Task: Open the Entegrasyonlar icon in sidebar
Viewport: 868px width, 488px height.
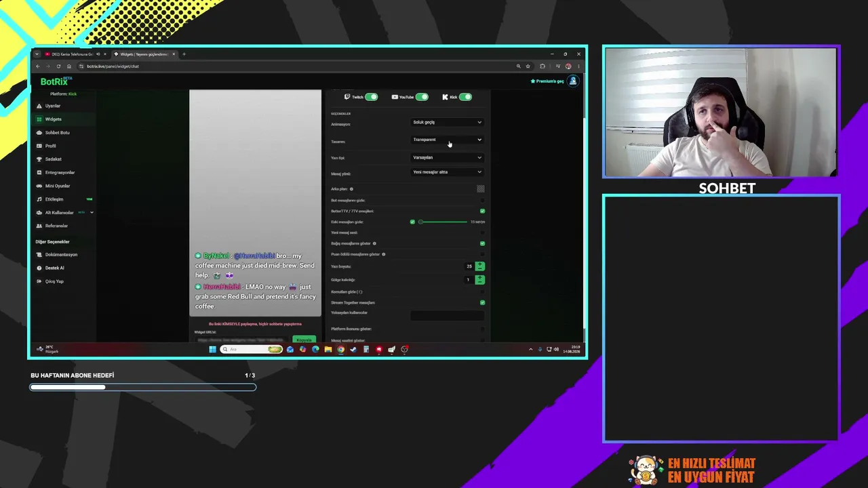Action: (39, 173)
